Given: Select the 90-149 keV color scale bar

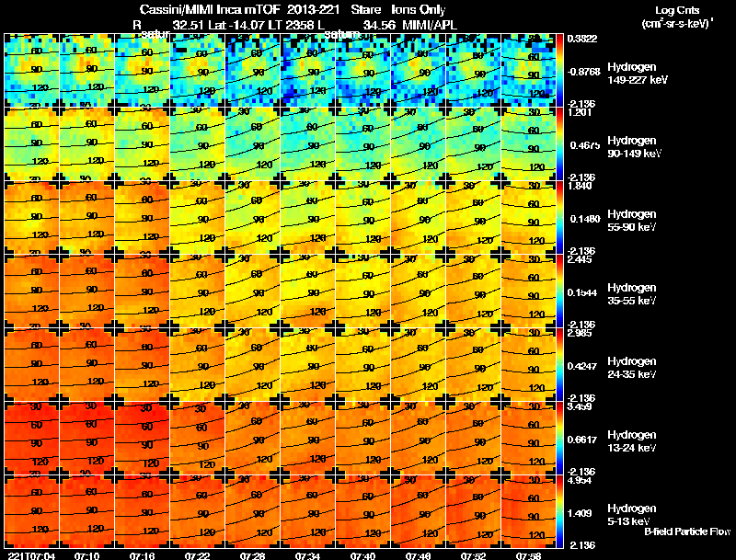Looking at the screenshot, I should [559, 144].
